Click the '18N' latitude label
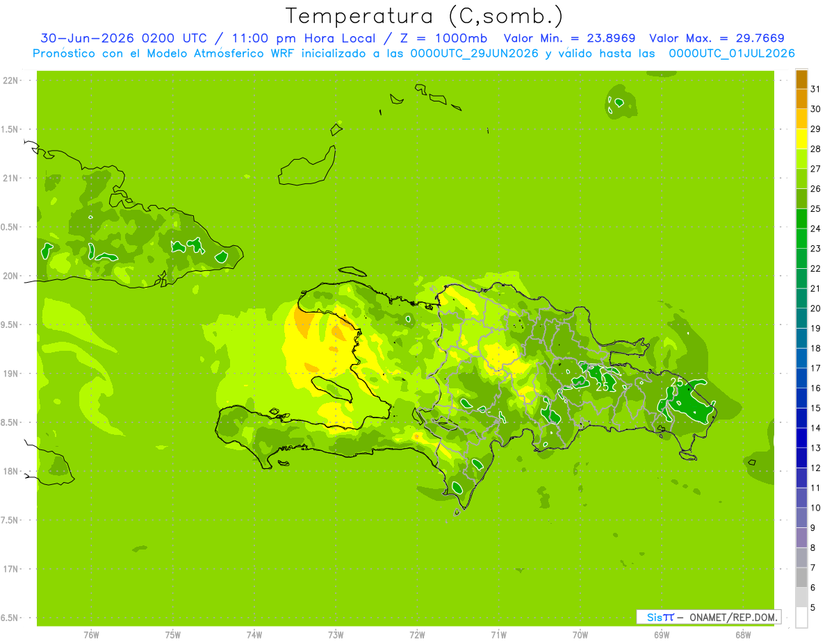Screen dimensions: 834x644 click(x=10, y=472)
